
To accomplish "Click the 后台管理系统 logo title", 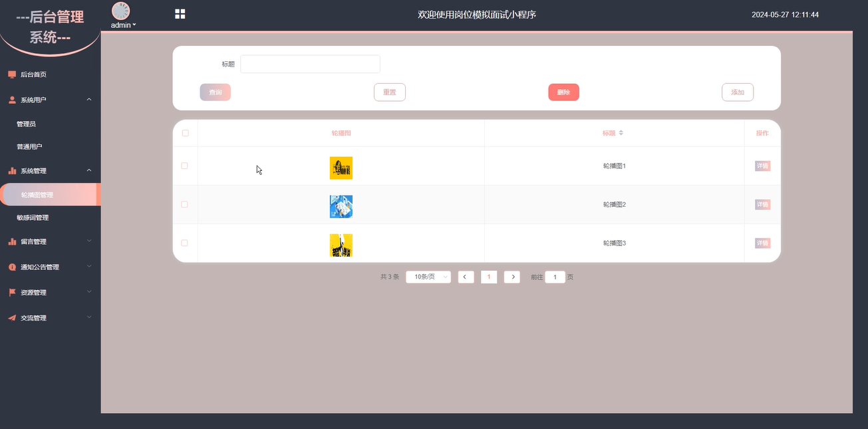I will point(50,27).
